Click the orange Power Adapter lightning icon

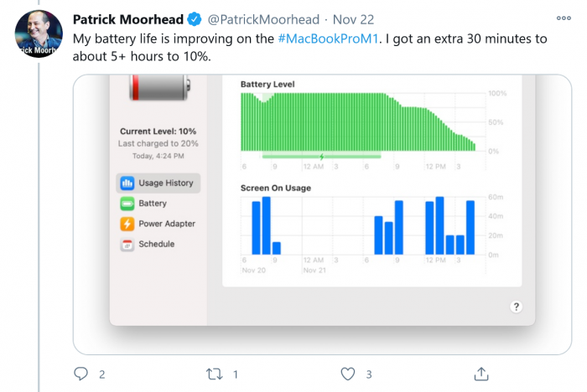click(127, 224)
